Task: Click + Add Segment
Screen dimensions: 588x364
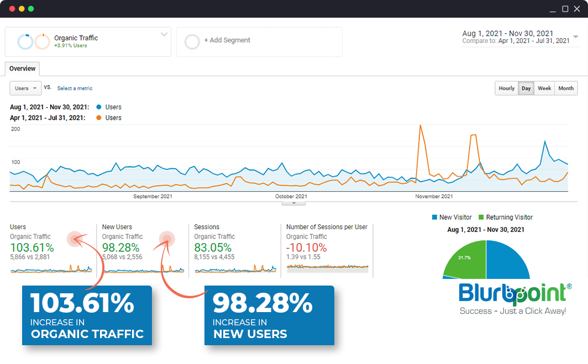Action: (227, 40)
